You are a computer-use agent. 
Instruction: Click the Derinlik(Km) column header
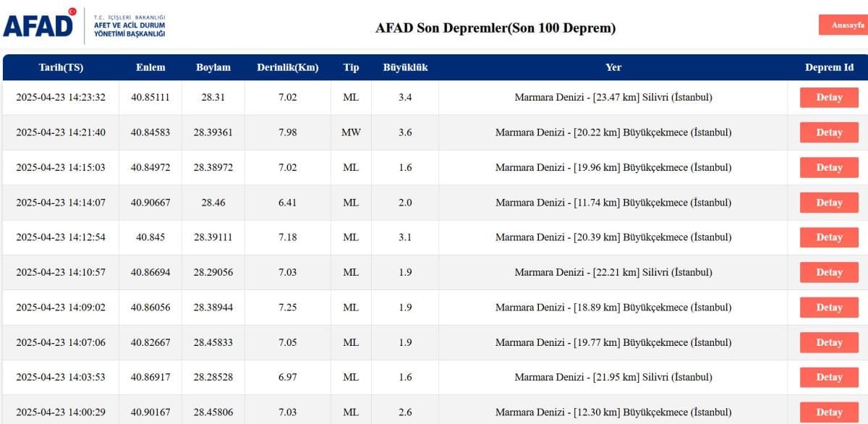(x=287, y=67)
